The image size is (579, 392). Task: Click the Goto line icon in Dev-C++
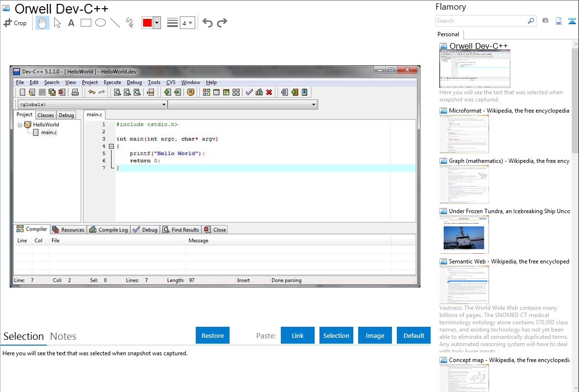pyautogui.click(x=151, y=92)
